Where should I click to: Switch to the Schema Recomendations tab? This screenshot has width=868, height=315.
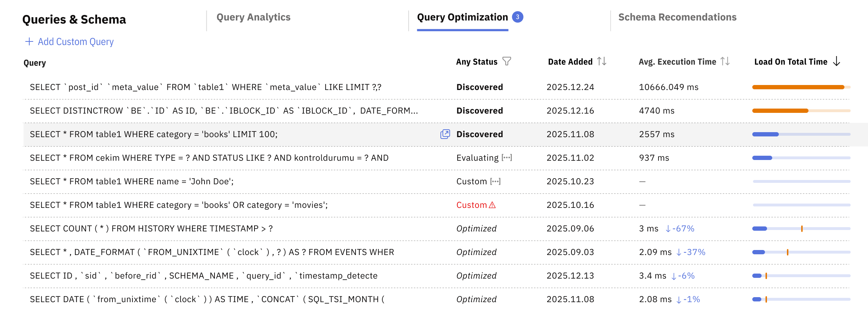(x=677, y=17)
